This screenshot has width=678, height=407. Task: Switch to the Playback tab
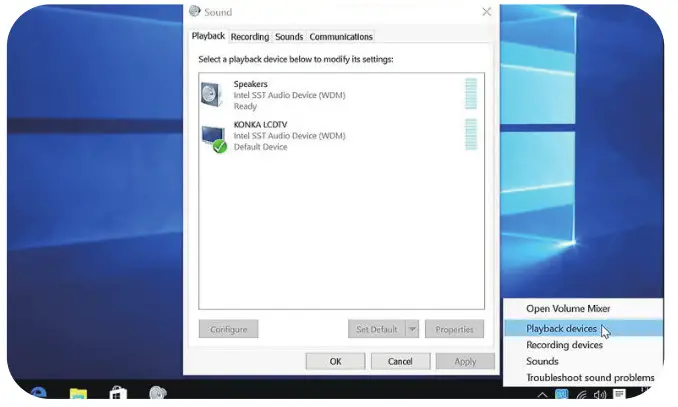tap(208, 36)
